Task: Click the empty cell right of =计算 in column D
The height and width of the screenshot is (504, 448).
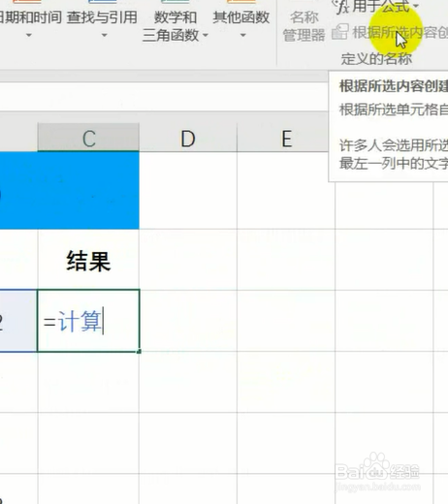Action: tap(188, 321)
